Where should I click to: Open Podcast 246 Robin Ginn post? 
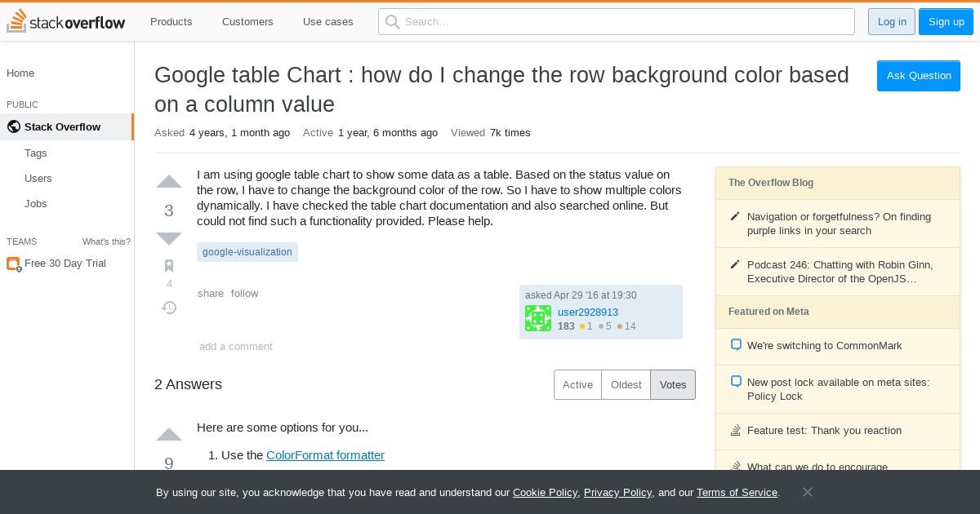[x=840, y=272]
